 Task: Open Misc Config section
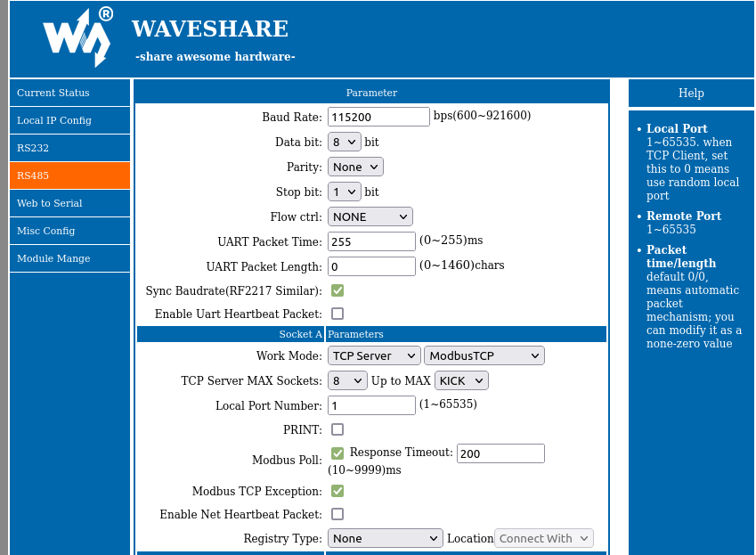pyautogui.click(x=69, y=231)
